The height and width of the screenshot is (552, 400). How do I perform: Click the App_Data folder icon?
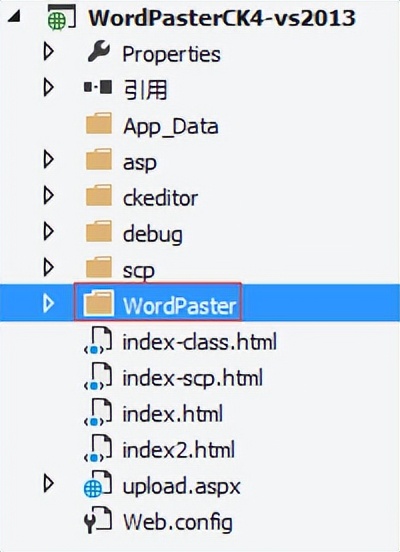99,123
